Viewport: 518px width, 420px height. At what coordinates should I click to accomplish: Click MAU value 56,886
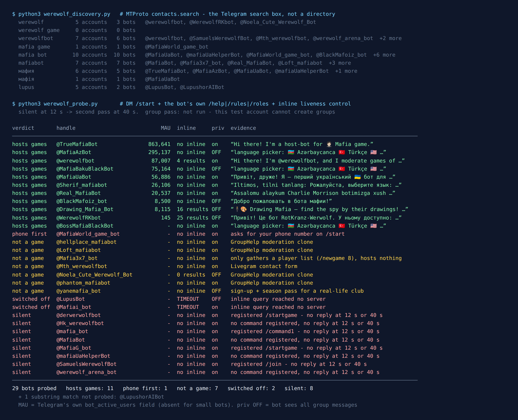[x=161, y=177]
